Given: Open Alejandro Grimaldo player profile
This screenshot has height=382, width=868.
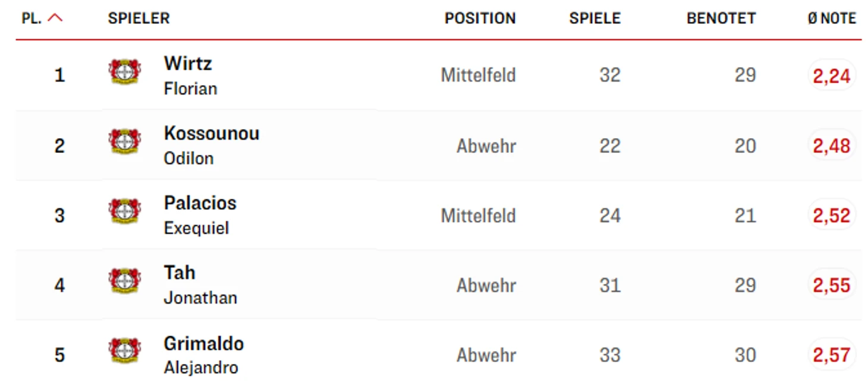Looking at the screenshot, I should point(204,355).
